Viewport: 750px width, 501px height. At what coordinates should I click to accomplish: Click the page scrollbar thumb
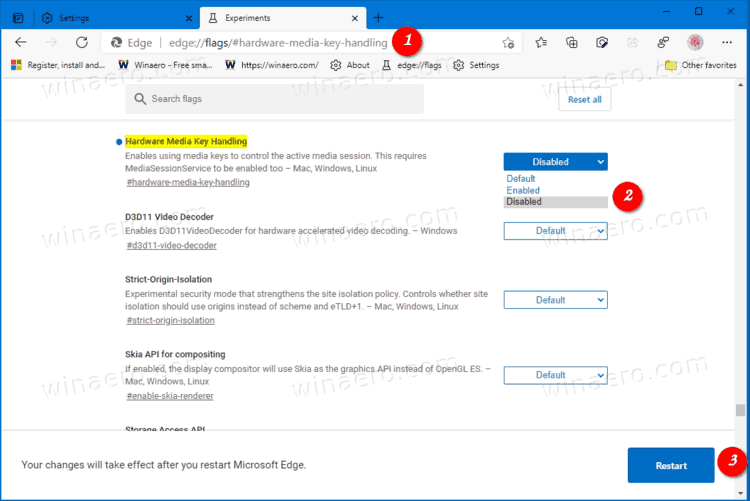pyautogui.click(x=740, y=410)
